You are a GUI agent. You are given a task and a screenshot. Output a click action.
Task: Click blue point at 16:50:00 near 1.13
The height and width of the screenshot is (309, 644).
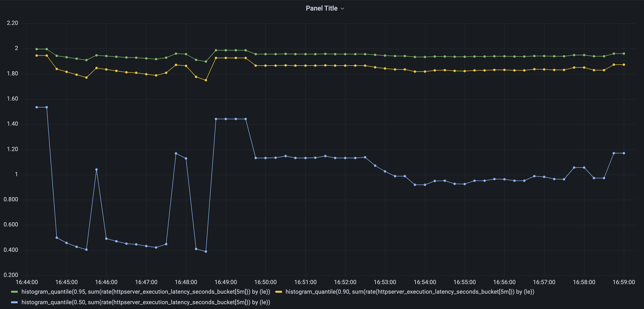266,158
